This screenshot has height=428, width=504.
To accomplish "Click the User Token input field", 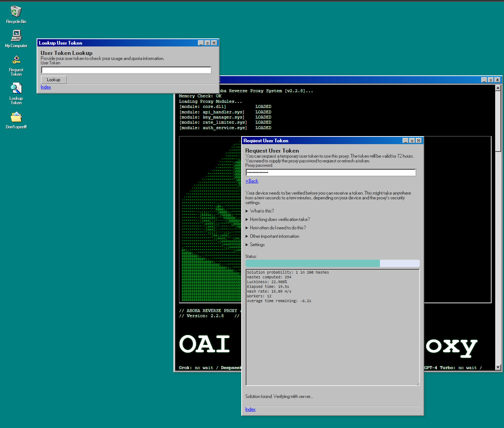I will click(x=126, y=70).
